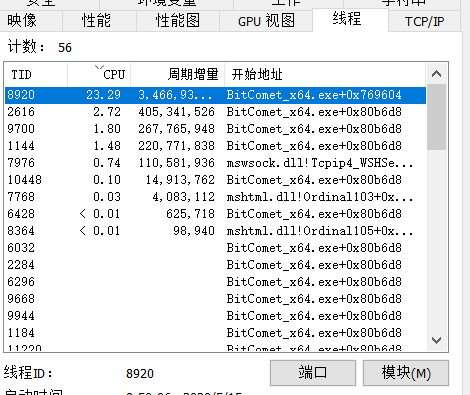The image size is (470, 395).
Task: Click cycle delta value 98,940
Action: click(x=194, y=231)
